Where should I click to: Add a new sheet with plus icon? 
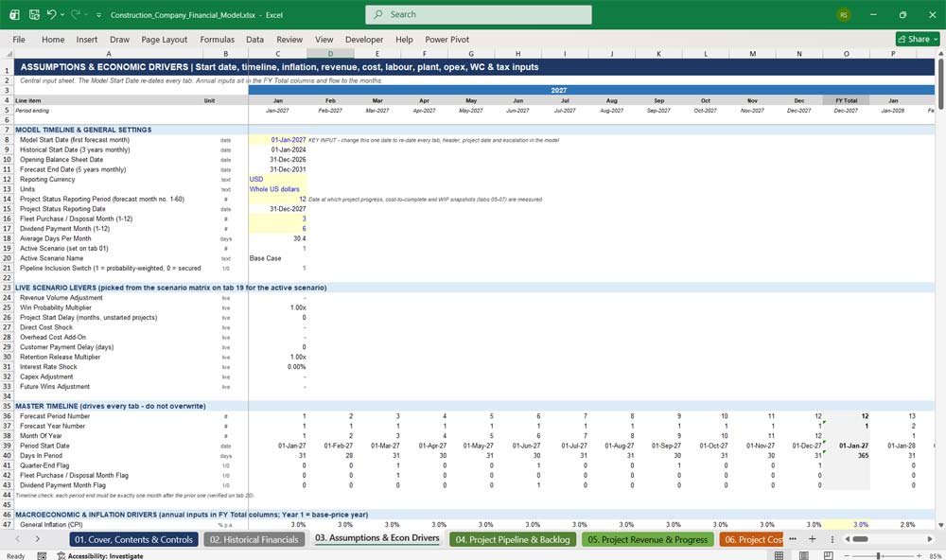(812, 539)
